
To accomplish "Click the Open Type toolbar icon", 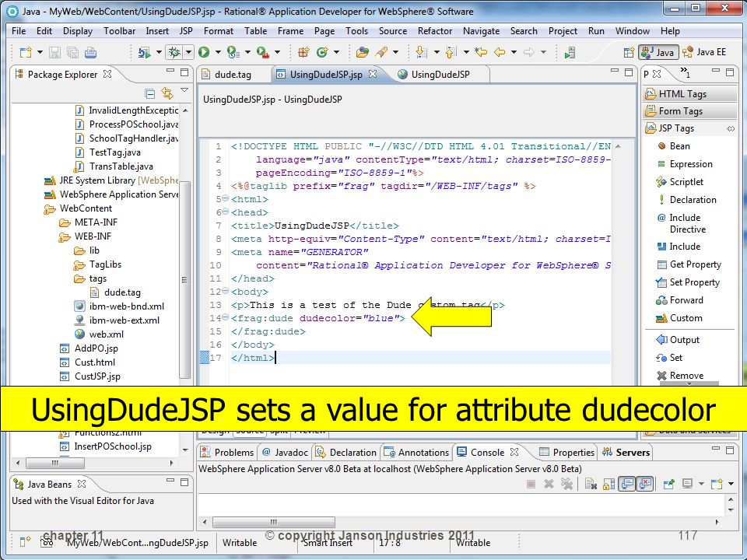I will coord(363,52).
